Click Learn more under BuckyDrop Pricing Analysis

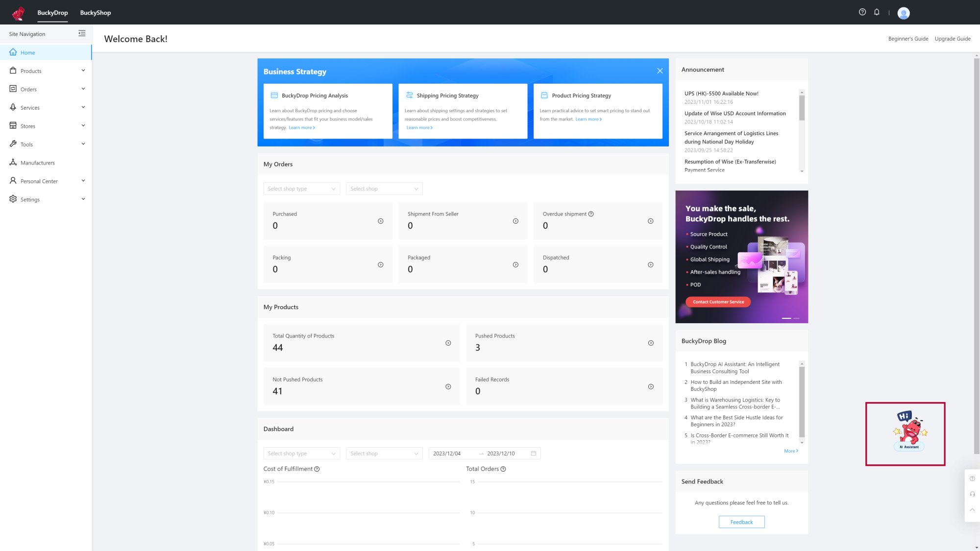[302, 128]
